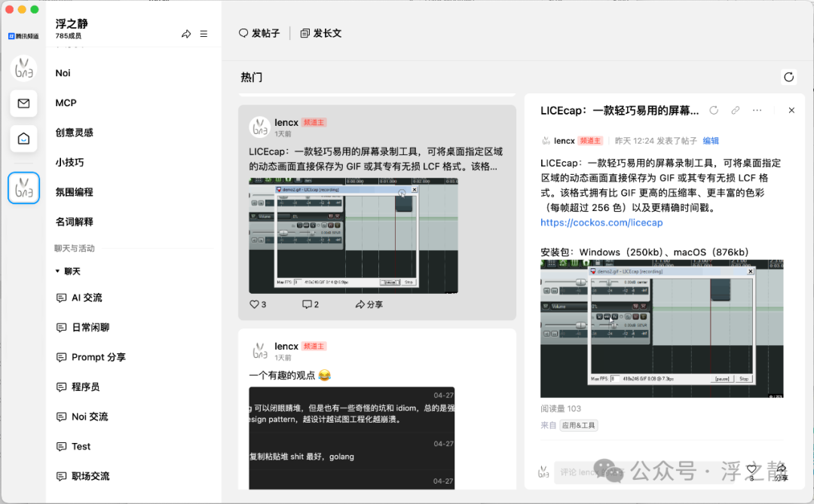
Task: Click the 应用&工具 source tag
Action: (578, 426)
